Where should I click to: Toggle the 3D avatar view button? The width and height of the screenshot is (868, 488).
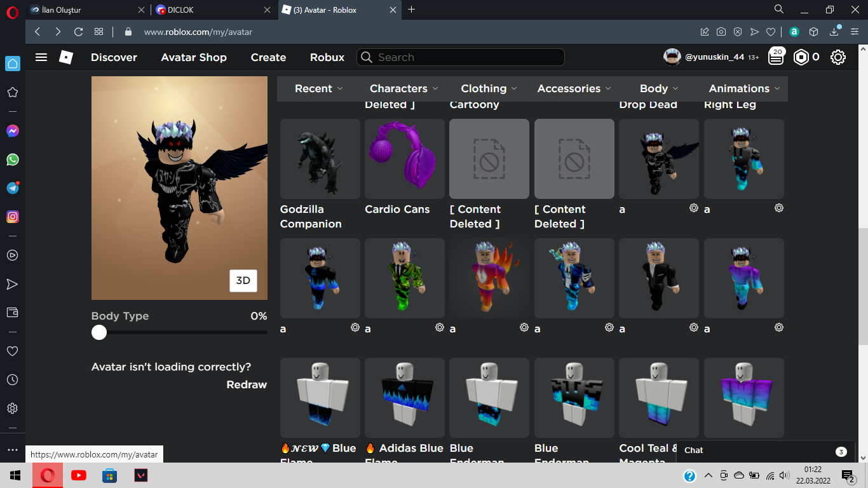pos(243,280)
